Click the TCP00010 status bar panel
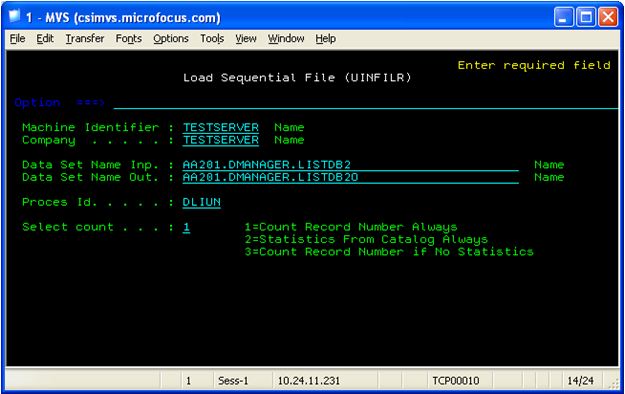The image size is (625, 394). tap(456, 380)
